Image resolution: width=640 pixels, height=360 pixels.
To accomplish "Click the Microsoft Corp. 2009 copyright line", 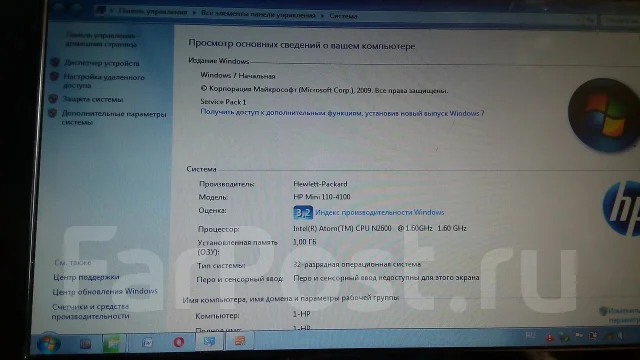I will 324,89.
